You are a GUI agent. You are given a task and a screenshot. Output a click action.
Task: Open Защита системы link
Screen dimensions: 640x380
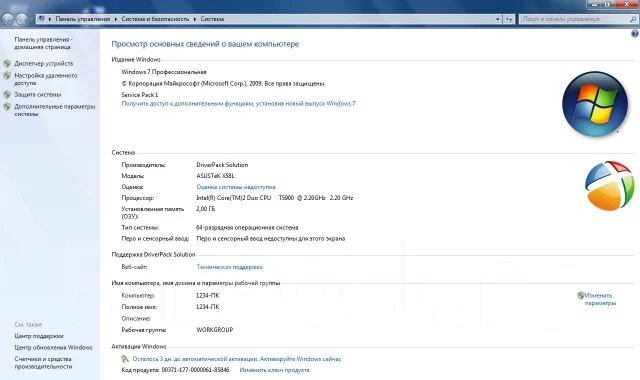38,94
